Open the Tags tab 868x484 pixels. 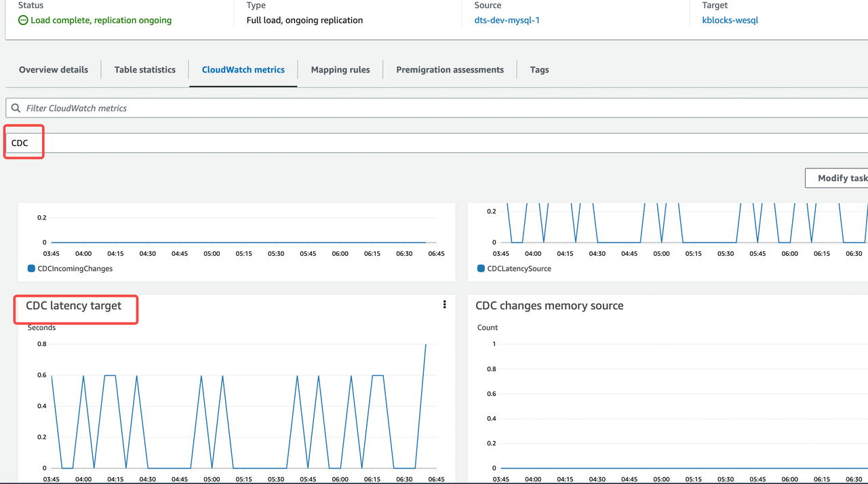coord(540,69)
